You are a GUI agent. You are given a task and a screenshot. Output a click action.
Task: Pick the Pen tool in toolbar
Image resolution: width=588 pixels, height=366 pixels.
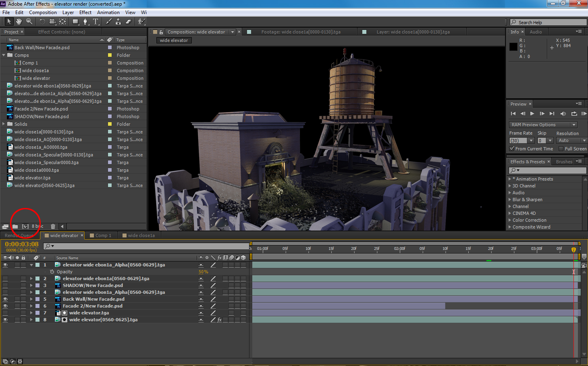85,22
